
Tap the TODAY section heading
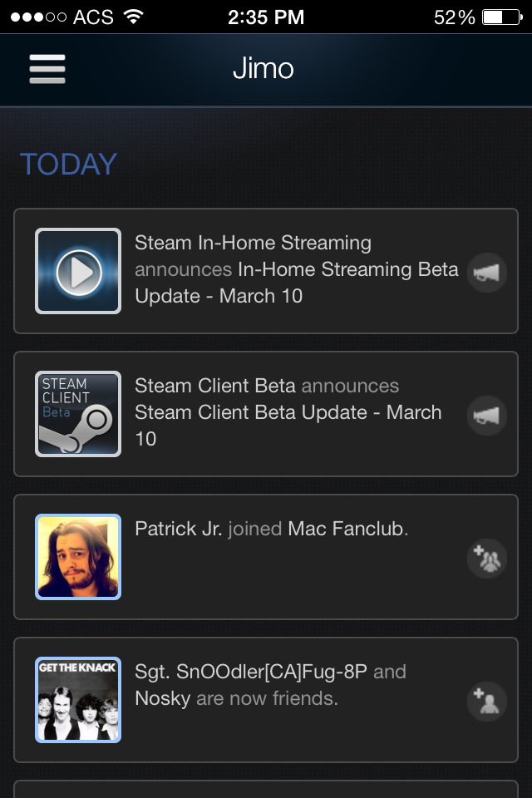coord(68,164)
